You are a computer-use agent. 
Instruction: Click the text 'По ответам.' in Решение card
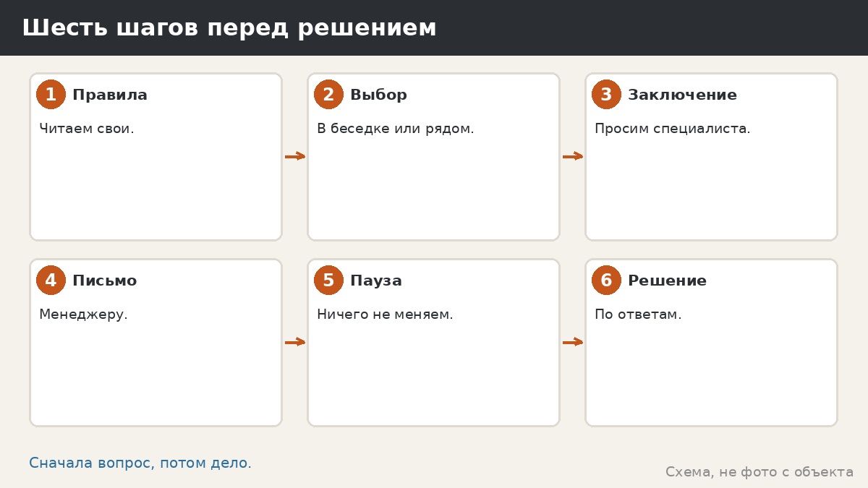pos(638,314)
